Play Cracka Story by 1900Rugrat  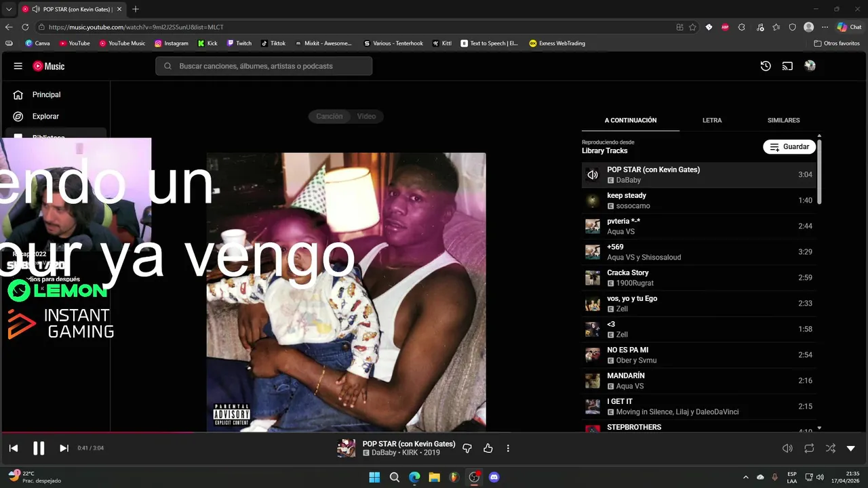click(x=698, y=278)
